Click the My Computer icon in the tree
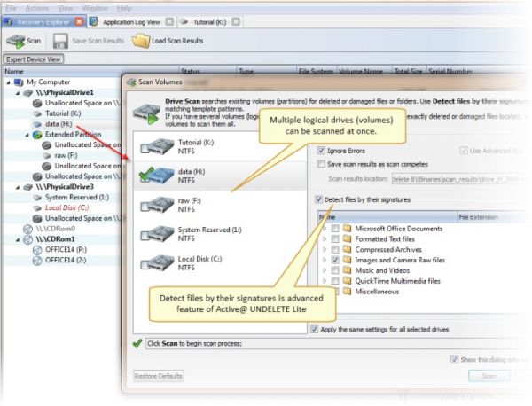Screen dimensions: 532x406 pyautogui.click(x=19, y=82)
